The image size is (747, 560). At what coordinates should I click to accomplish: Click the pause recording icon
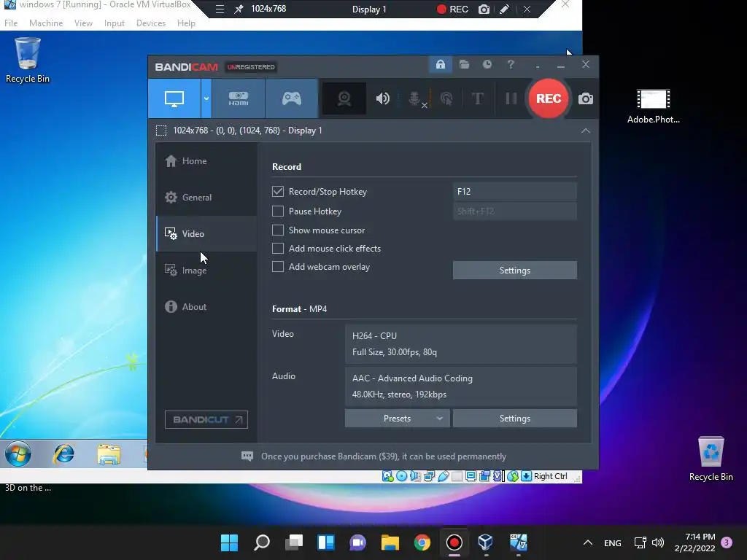click(x=511, y=98)
